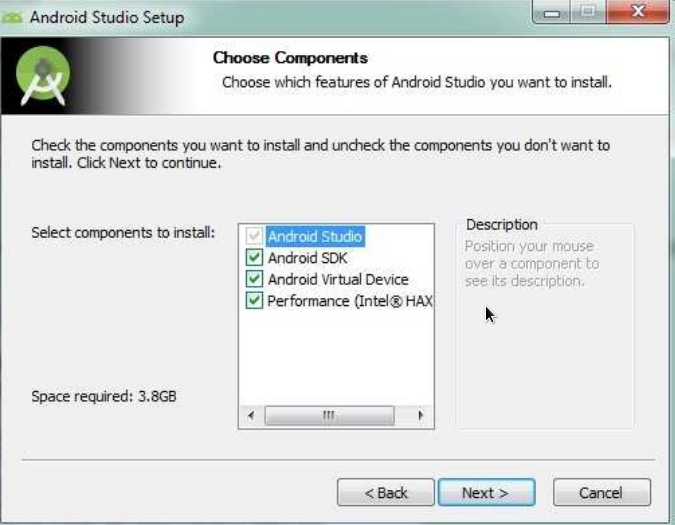Toggle the Android SDK checkbox
Viewport: 675px width, 525px height.
(x=254, y=257)
